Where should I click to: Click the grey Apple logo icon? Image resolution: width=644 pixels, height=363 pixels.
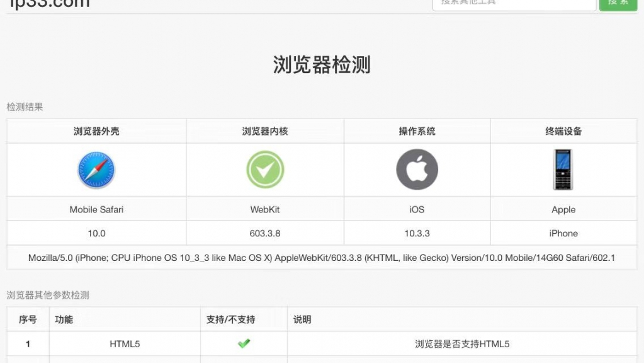coord(417,170)
